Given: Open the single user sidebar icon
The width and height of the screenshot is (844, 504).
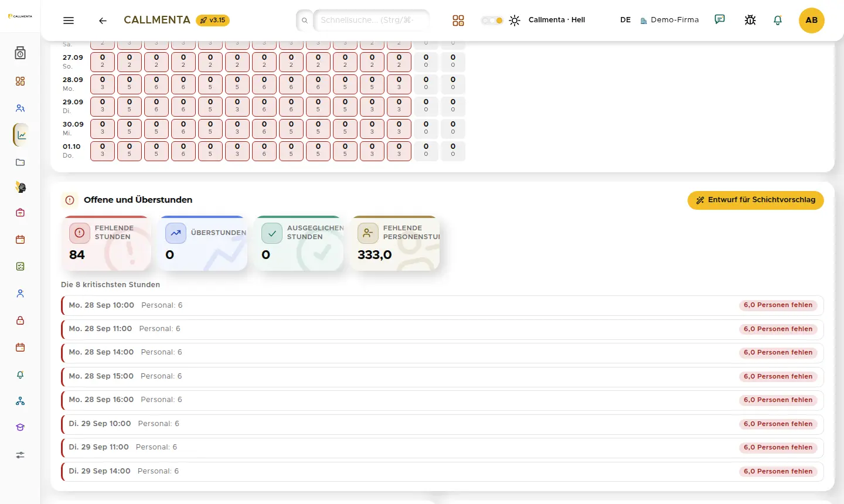Looking at the screenshot, I should click(x=21, y=294).
